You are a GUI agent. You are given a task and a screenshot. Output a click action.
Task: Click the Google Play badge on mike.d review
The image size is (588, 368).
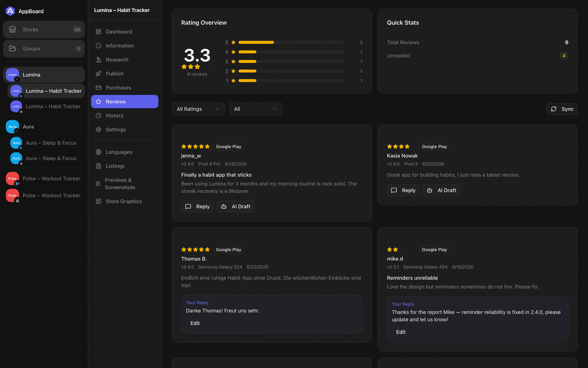(x=434, y=250)
